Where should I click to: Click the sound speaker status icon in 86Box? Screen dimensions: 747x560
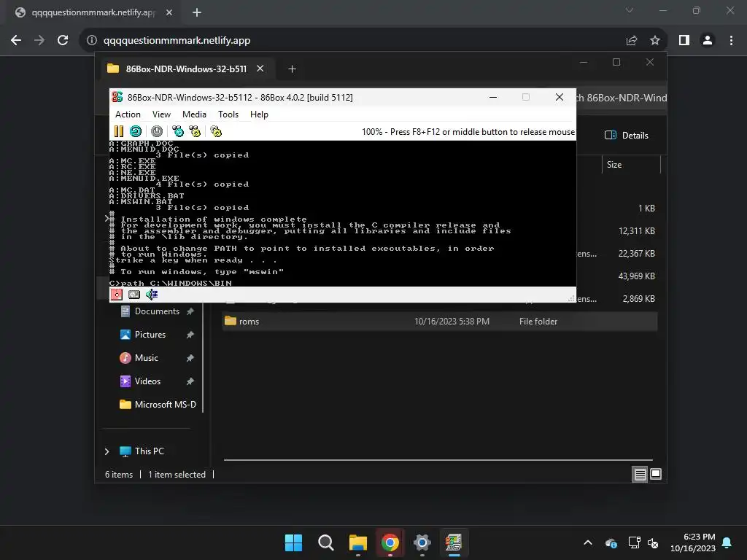[152, 295]
